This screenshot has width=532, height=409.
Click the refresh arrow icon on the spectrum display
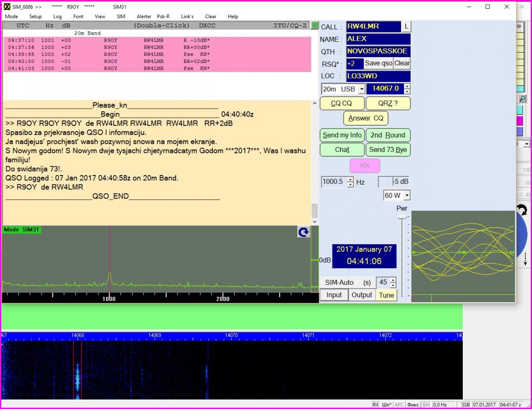[303, 232]
